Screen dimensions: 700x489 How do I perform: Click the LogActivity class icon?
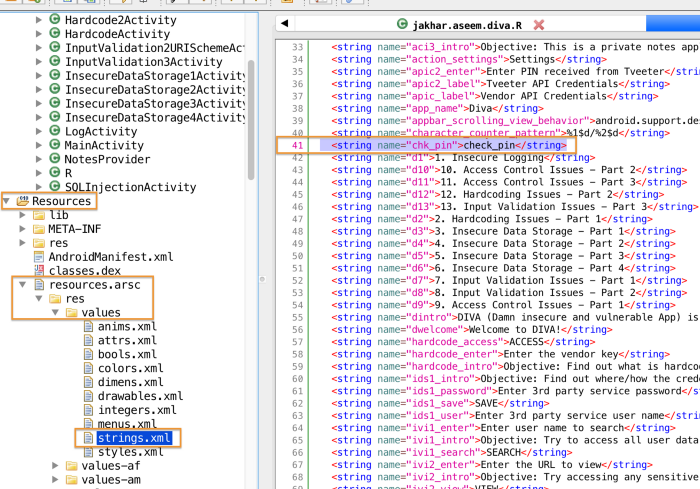pos(54,131)
